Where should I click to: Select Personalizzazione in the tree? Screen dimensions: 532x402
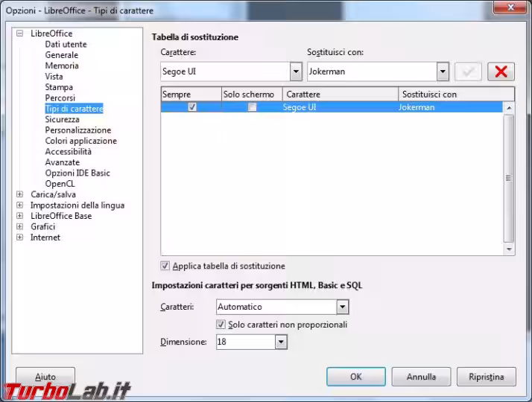(78, 130)
